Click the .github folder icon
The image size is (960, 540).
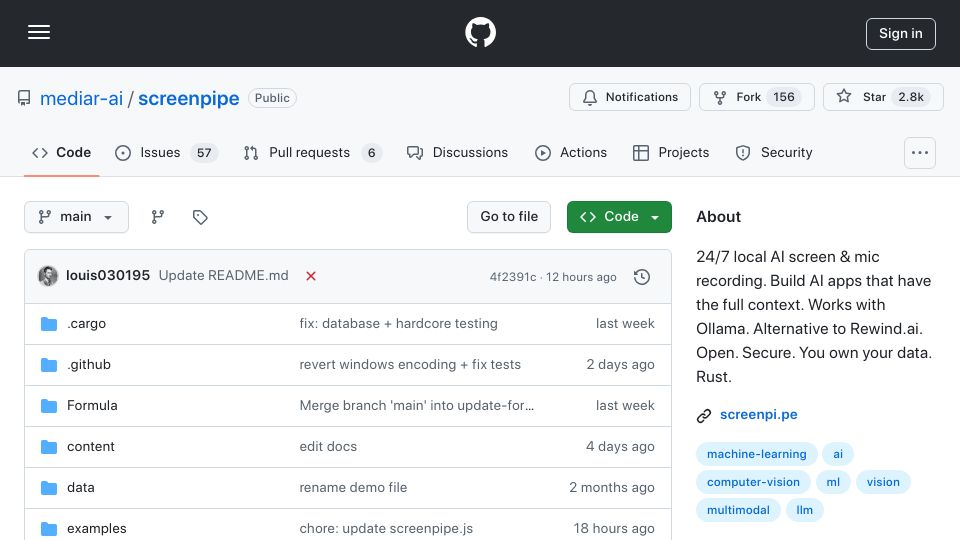[x=49, y=365]
